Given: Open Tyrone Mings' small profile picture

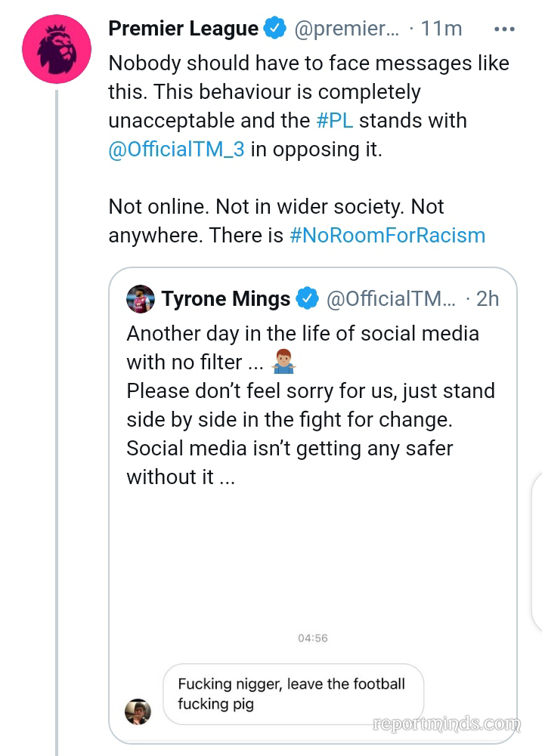Looking at the screenshot, I should point(141,299).
